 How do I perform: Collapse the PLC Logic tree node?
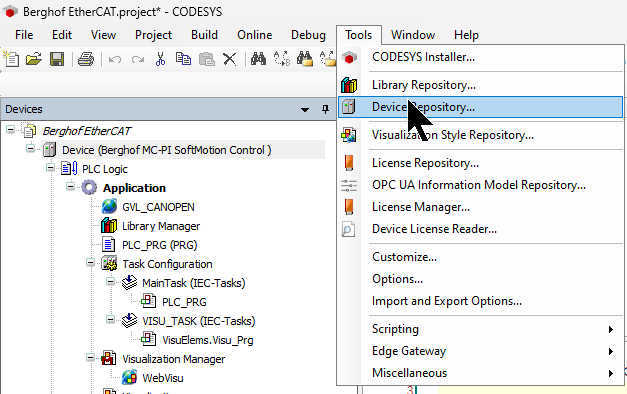click(50, 168)
